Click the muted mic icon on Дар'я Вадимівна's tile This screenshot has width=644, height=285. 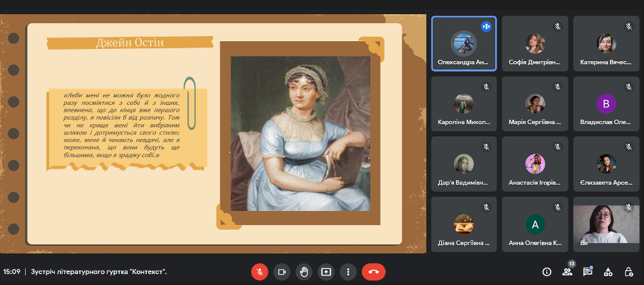click(486, 147)
